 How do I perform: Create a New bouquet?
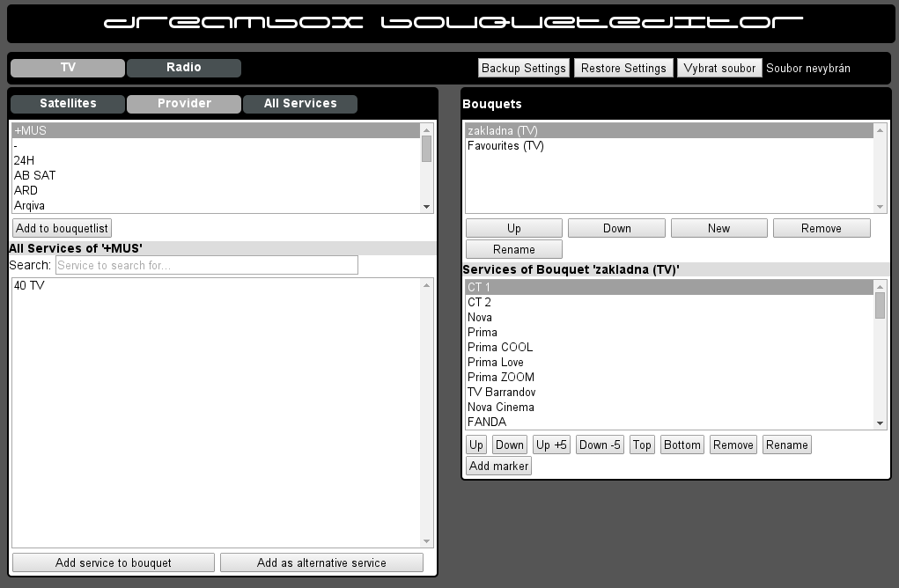point(719,228)
